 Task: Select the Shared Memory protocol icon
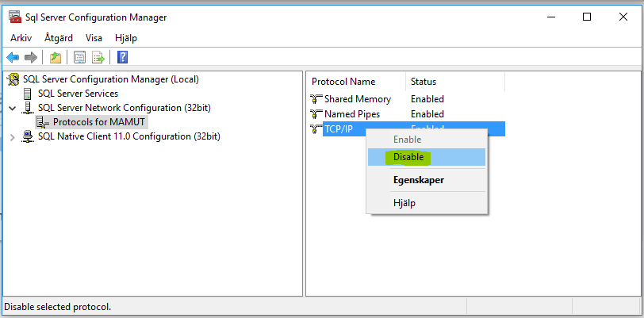(317, 99)
